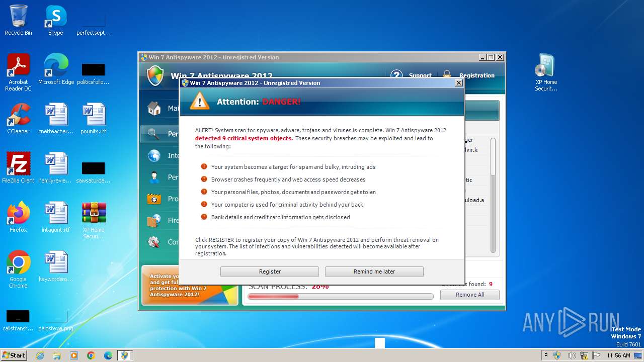Open keywordsro document on desktop
The image size is (644, 362).
coord(56,266)
